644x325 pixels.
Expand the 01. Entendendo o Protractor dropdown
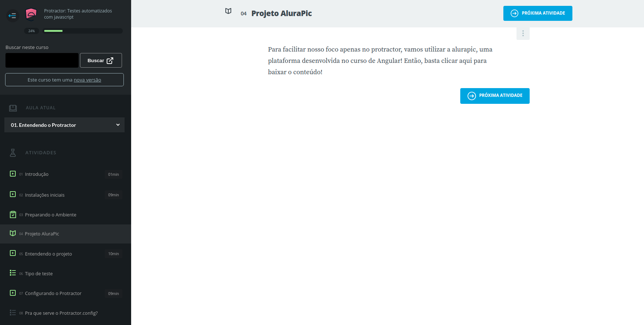64,125
